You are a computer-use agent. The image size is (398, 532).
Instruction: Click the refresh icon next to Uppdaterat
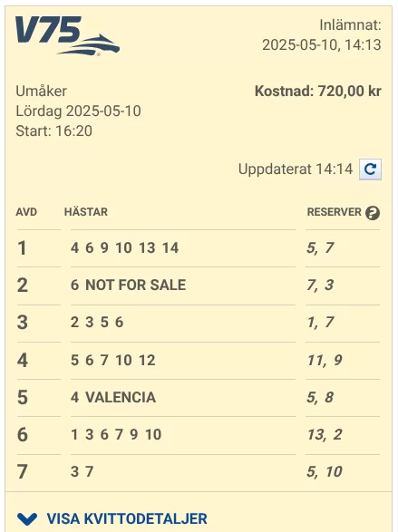[x=370, y=169]
